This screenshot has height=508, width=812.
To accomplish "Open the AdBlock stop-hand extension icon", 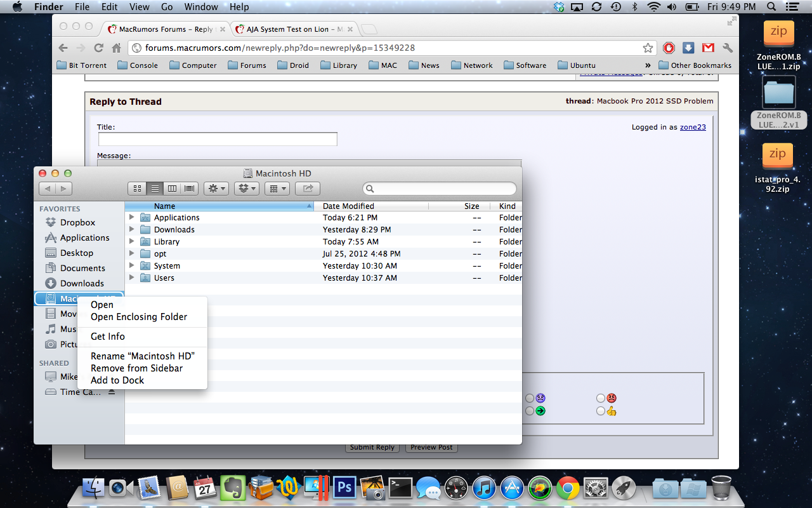I will (x=669, y=48).
